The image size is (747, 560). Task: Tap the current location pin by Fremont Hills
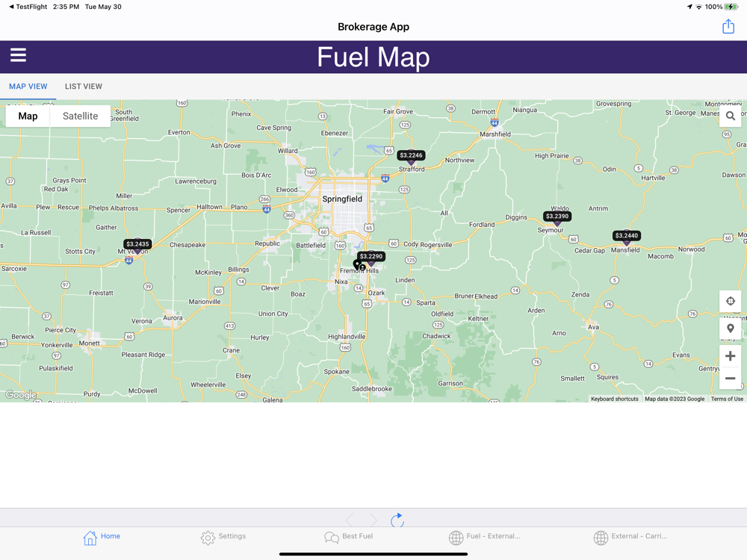(359, 265)
